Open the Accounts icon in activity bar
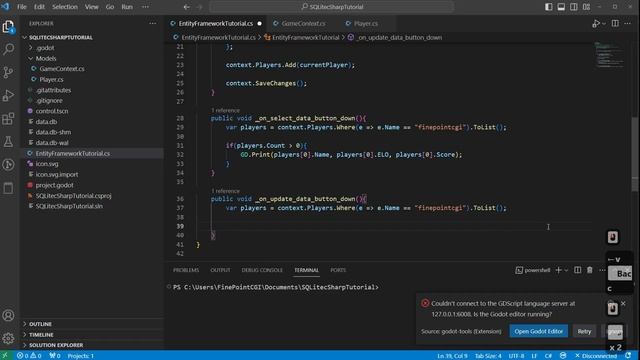This screenshot has height=360, width=640. pyautogui.click(x=8, y=316)
